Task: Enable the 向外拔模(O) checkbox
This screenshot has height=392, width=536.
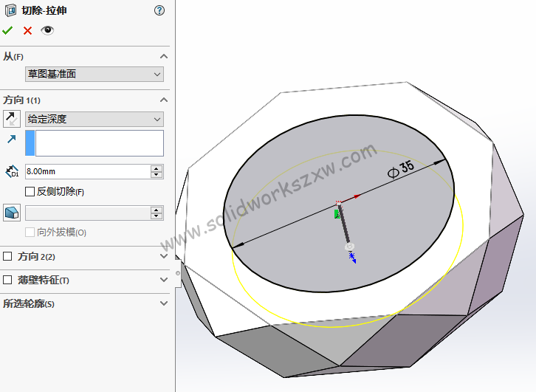Action: tap(30, 233)
